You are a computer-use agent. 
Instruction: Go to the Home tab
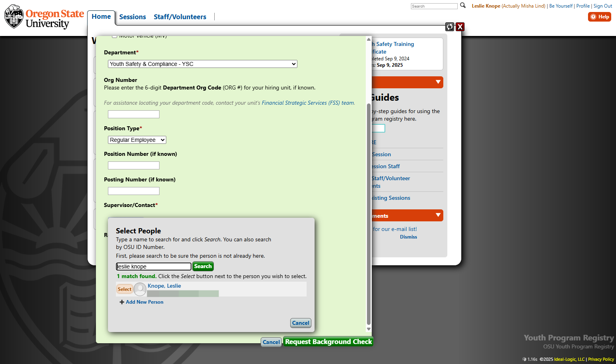pos(101,17)
